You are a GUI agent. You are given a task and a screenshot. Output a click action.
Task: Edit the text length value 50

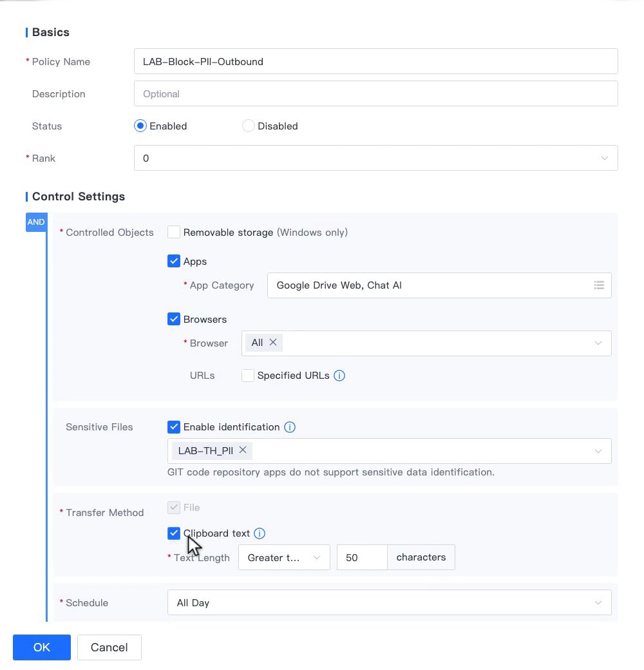[x=362, y=558]
